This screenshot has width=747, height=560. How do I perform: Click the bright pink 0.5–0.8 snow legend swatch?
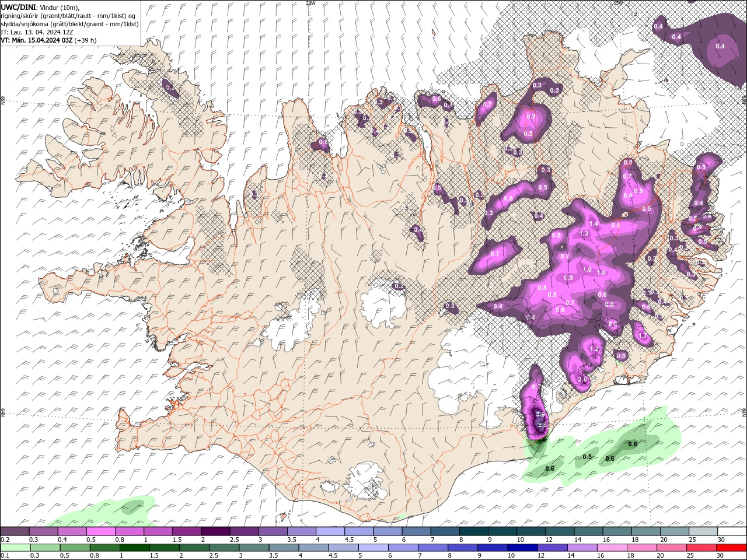[101, 531]
